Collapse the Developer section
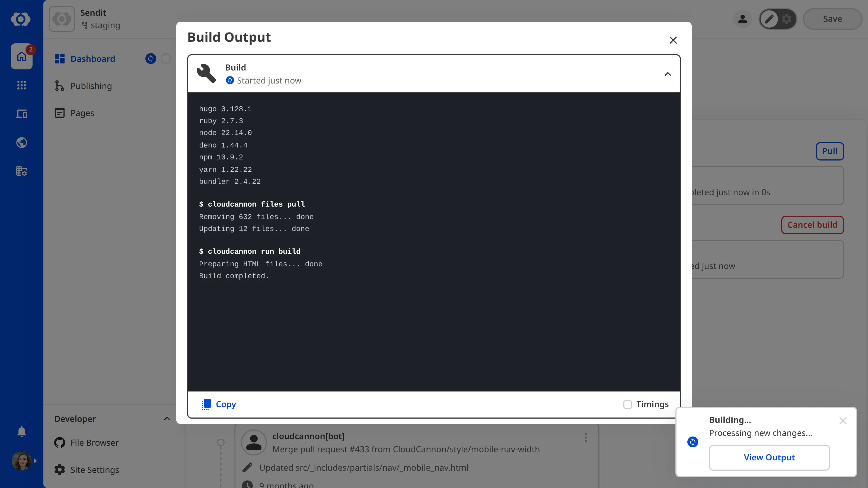This screenshot has height=488, width=868. pos(167,419)
